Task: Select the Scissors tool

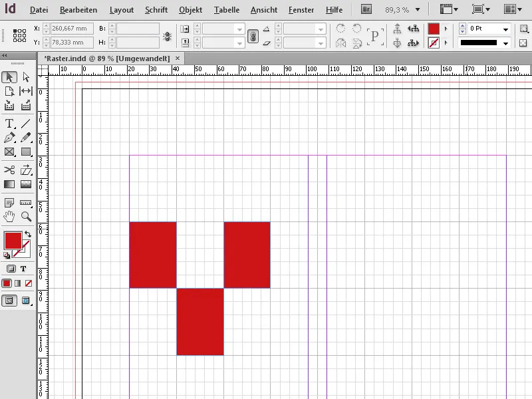Action: [x=9, y=170]
